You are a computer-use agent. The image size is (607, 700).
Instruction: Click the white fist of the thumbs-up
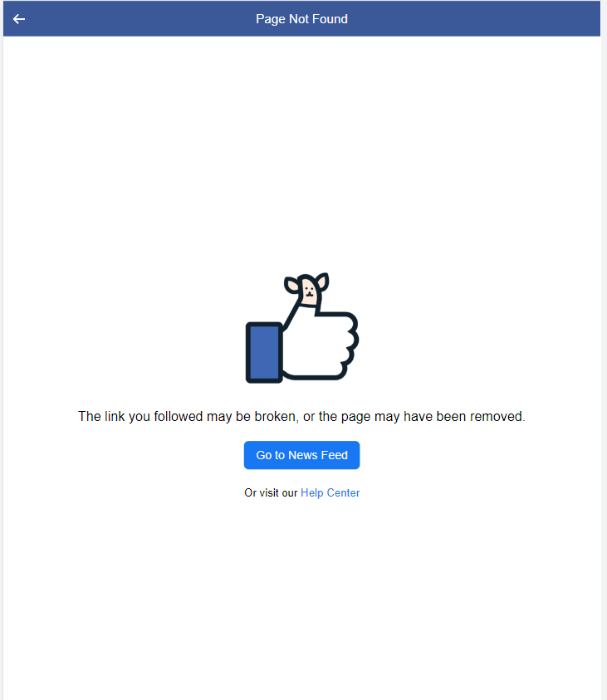[x=321, y=346]
